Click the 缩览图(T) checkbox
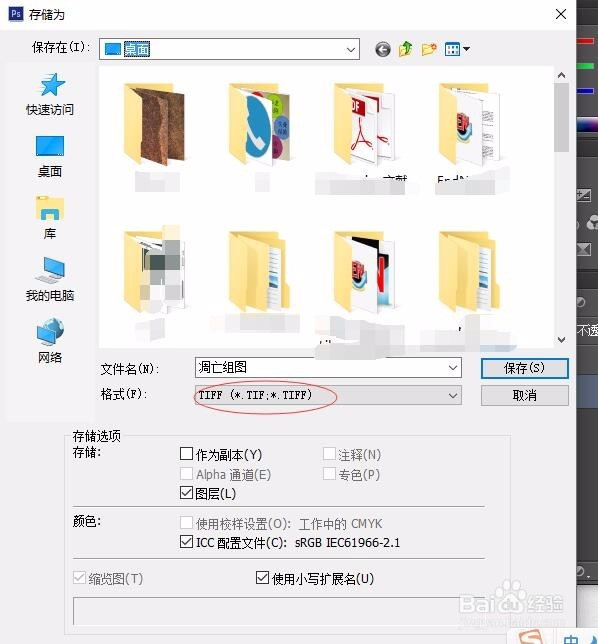The width and height of the screenshot is (598, 644). [79, 578]
